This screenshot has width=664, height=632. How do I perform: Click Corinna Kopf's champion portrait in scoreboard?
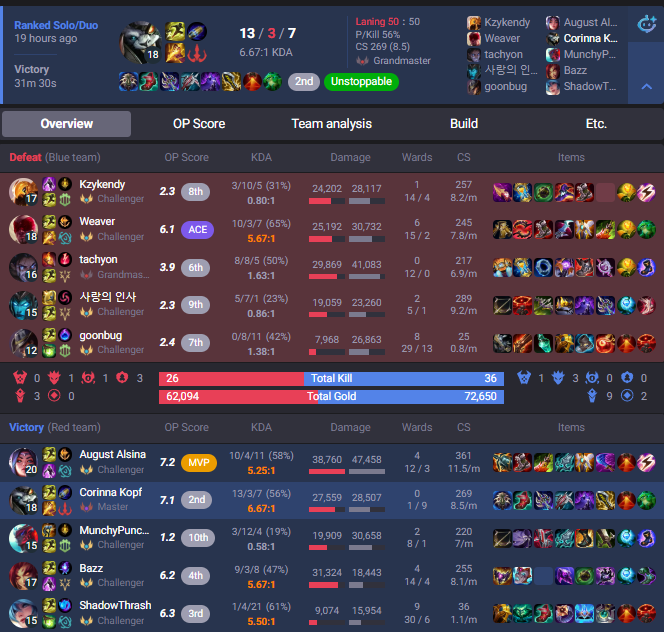point(24,500)
